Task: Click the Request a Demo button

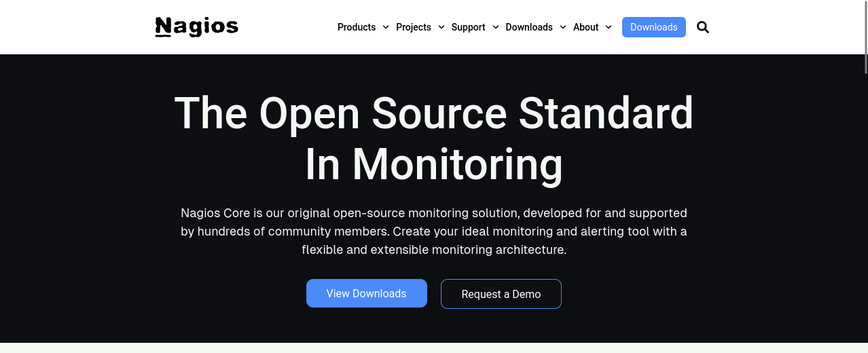Action: pyautogui.click(x=501, y=294)
